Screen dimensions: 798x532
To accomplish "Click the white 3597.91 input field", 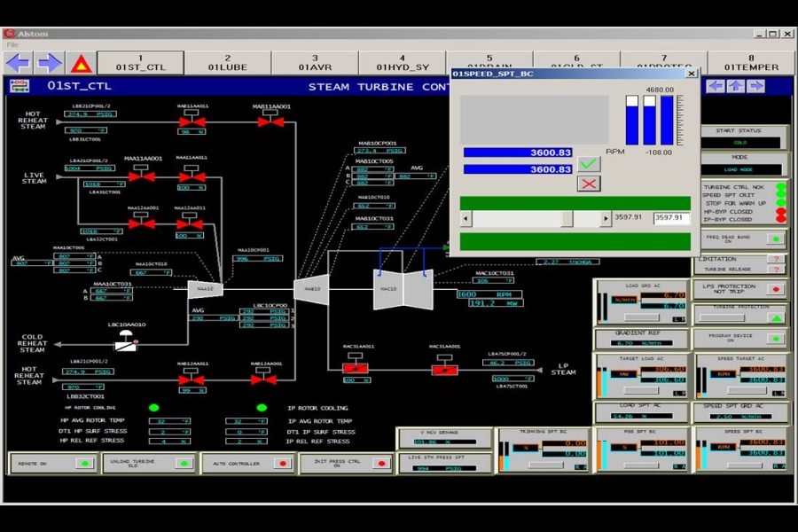I will 671,217.
